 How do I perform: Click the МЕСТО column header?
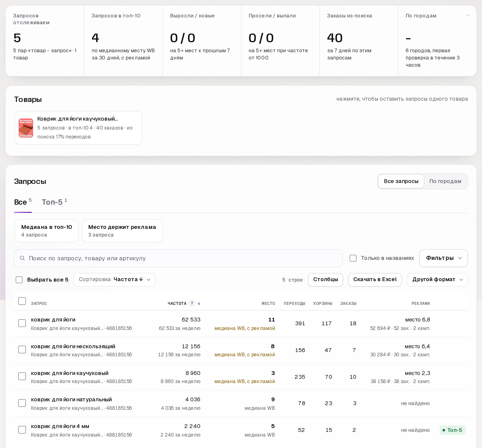268,303
